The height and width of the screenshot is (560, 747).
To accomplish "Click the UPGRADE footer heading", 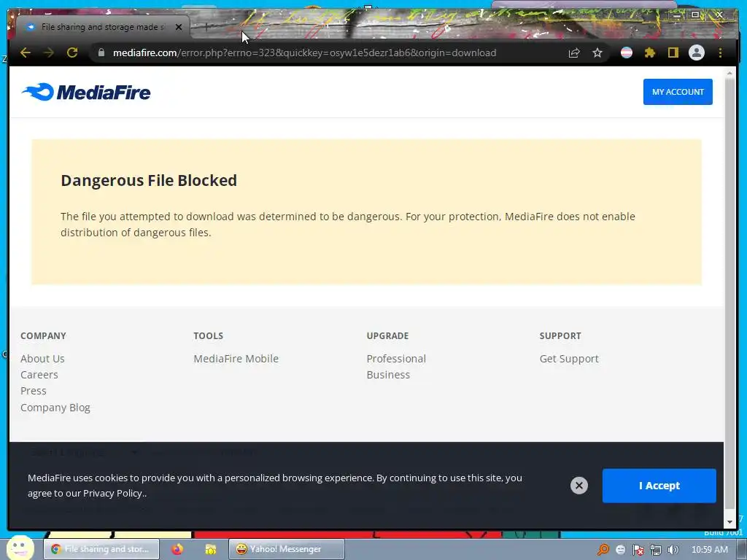I will (388, 335).
